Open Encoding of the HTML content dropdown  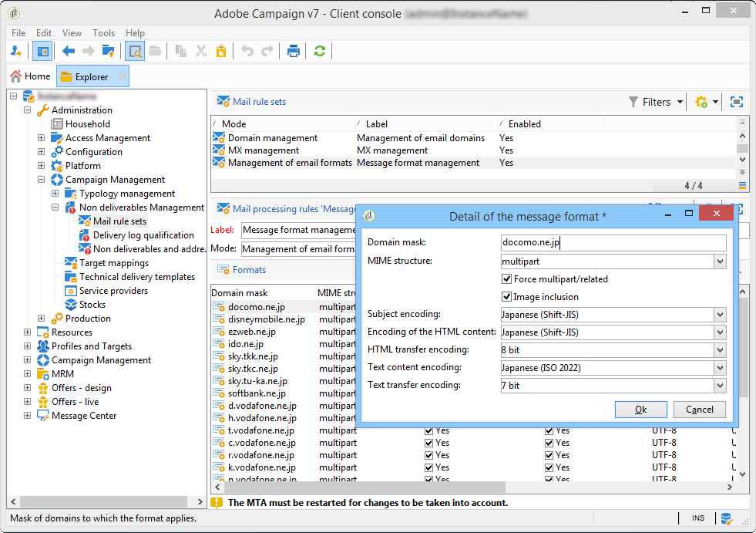[720, 332]
